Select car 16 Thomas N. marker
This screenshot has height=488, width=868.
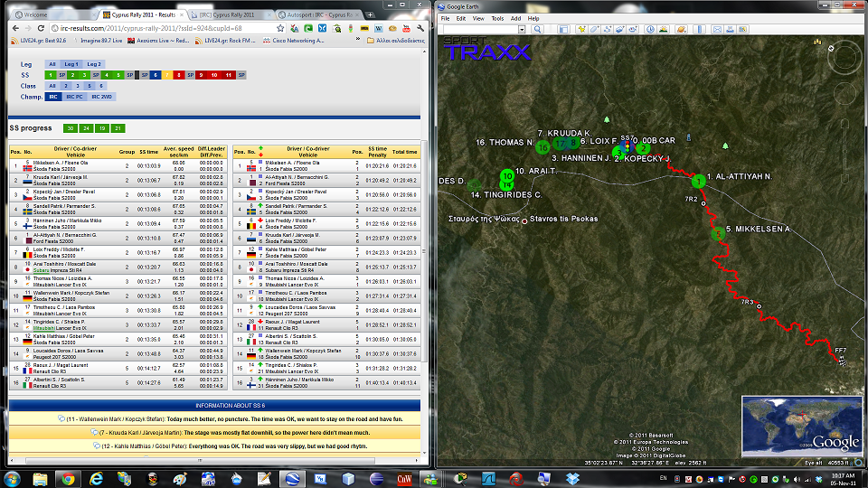[542, 146]
